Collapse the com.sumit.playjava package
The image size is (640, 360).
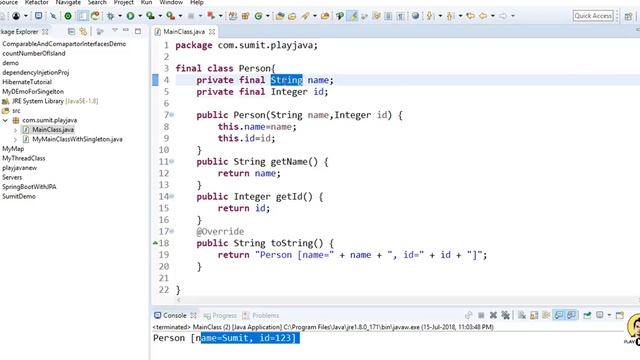click(x=5, y=120)
